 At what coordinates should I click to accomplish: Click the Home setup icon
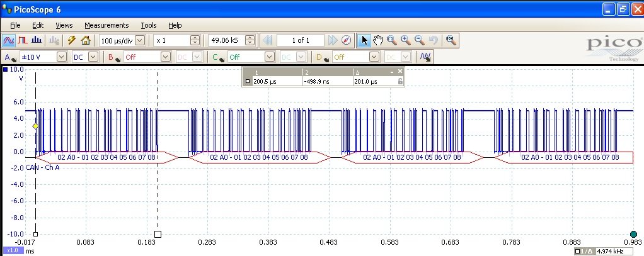(86, 40)
